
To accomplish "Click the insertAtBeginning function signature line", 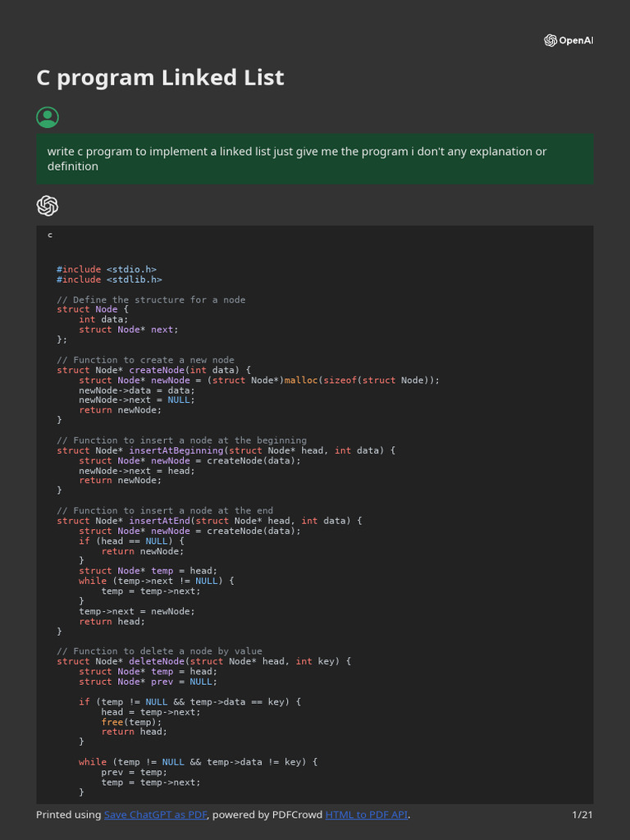I will (226, 450).
